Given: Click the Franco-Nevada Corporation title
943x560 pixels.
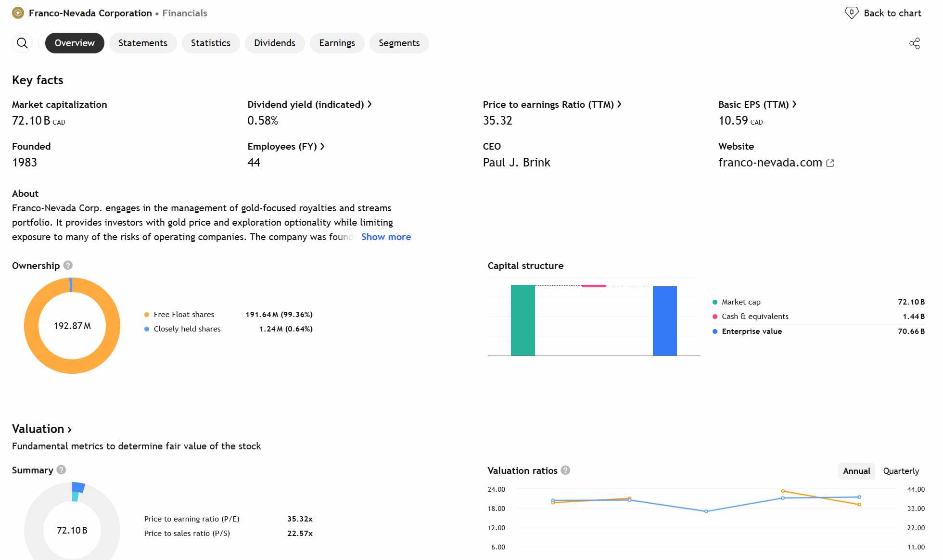Looking at the screenshot, I should [90, 13].
